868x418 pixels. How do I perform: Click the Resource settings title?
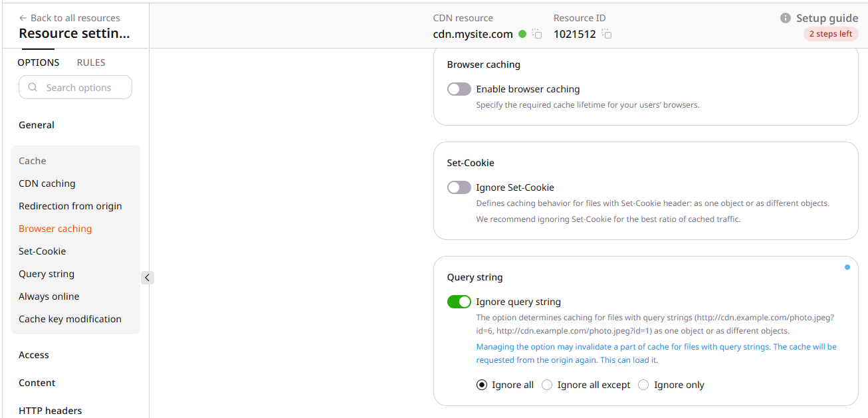point(74,34)
